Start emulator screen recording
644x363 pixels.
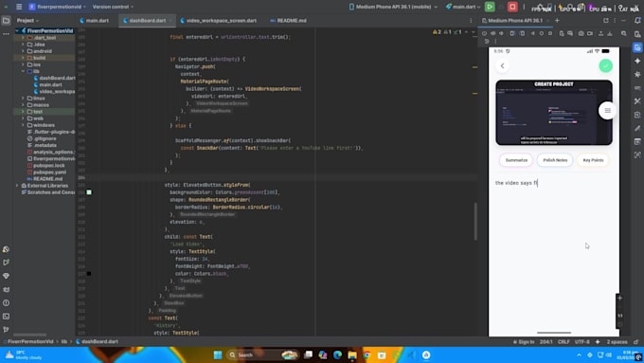click(590, 33)
